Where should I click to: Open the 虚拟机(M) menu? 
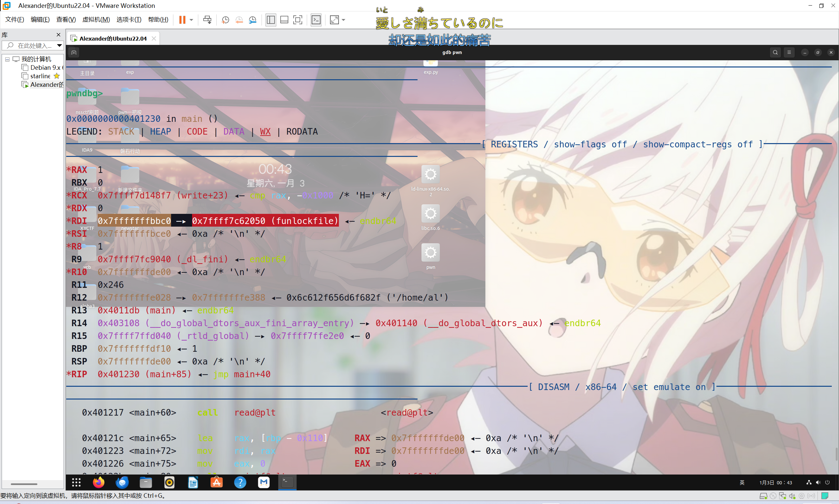click(96, 20)
